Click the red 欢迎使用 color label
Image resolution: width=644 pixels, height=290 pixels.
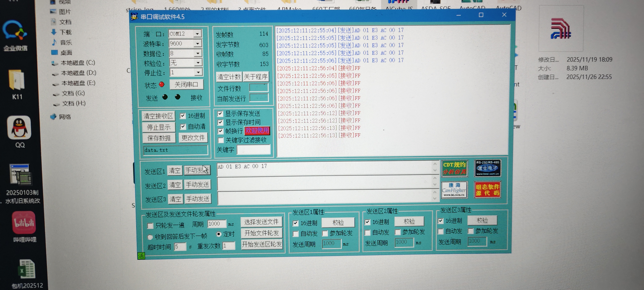pos(257,131)
